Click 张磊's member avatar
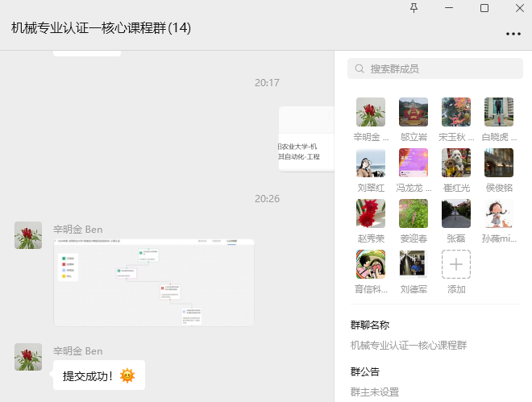This screenshot has width=532, height=402. [x=456, y=213]
